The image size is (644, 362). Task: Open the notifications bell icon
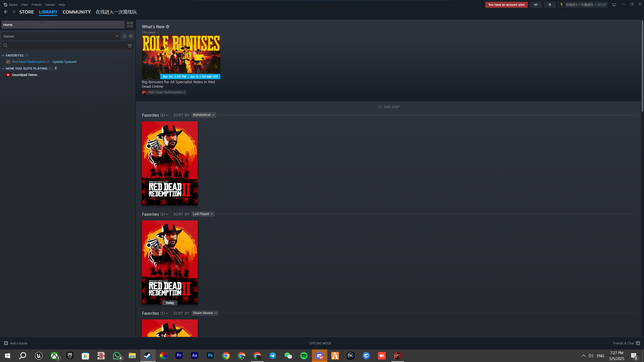pyautogui.click(x=550, y=5)
